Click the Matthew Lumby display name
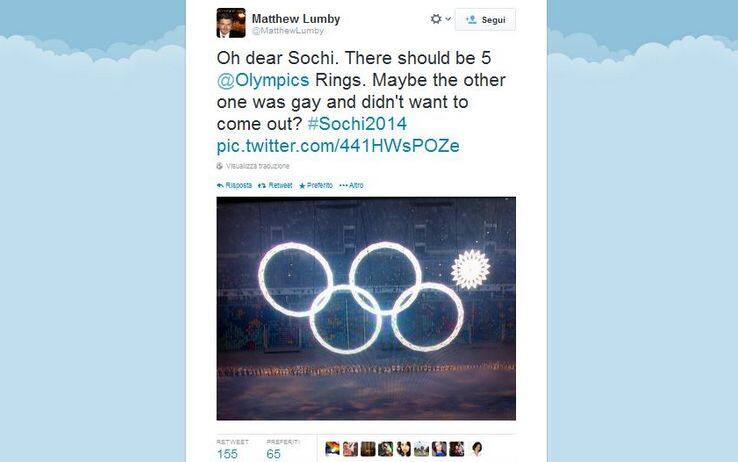Viewport: 738px width, 462px height. pyautogui.click(x=296, y=19)
